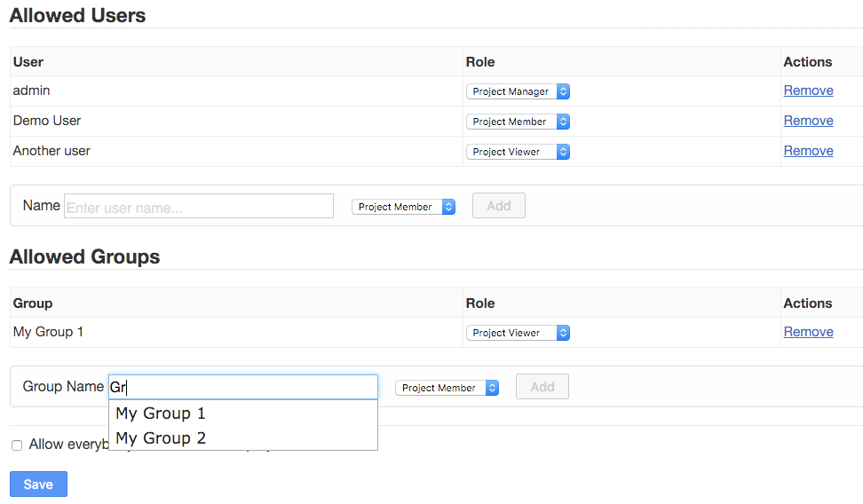Click the Another user row name
Viewport: 863px width, 504px height.
(51, 151)
